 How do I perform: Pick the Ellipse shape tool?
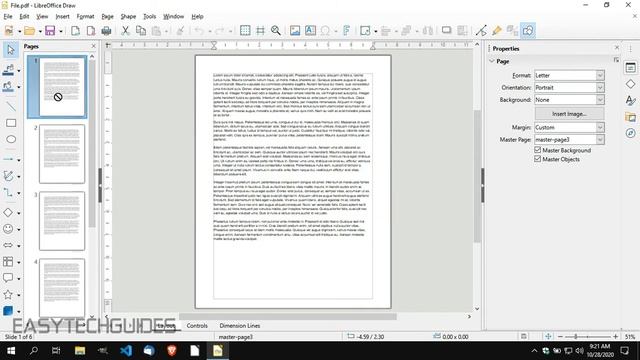pyautogui.click(x=11, y=139)
